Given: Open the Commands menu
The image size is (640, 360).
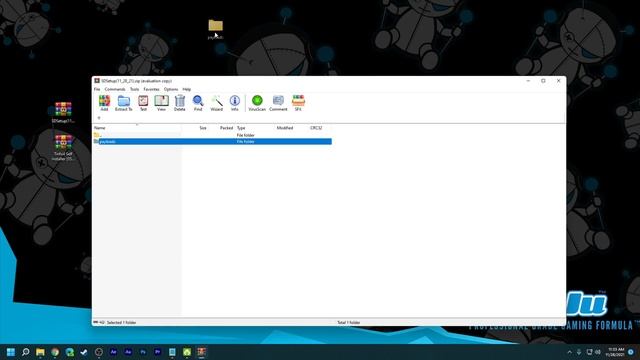Looking at the screenshot, I should pos(115,89).
